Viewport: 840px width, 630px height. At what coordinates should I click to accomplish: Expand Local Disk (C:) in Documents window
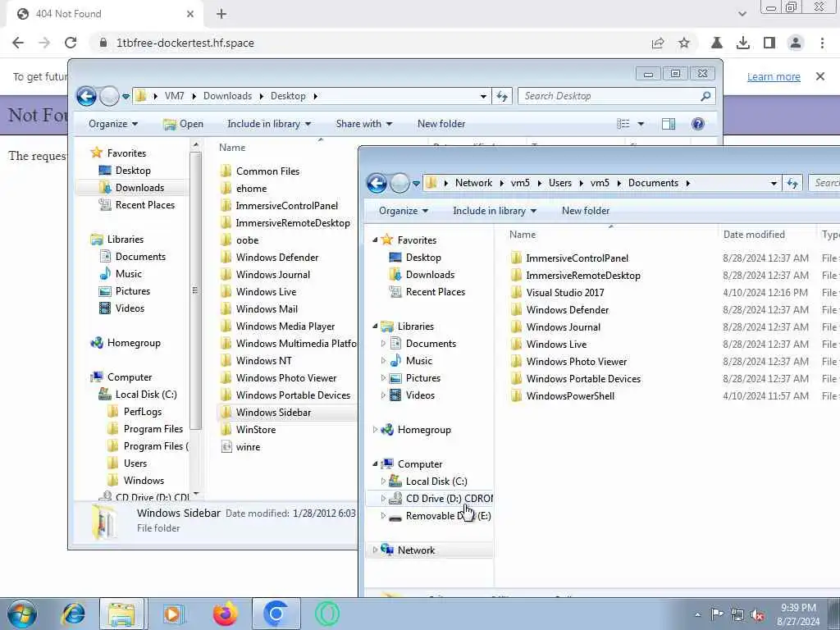[383, 481]
